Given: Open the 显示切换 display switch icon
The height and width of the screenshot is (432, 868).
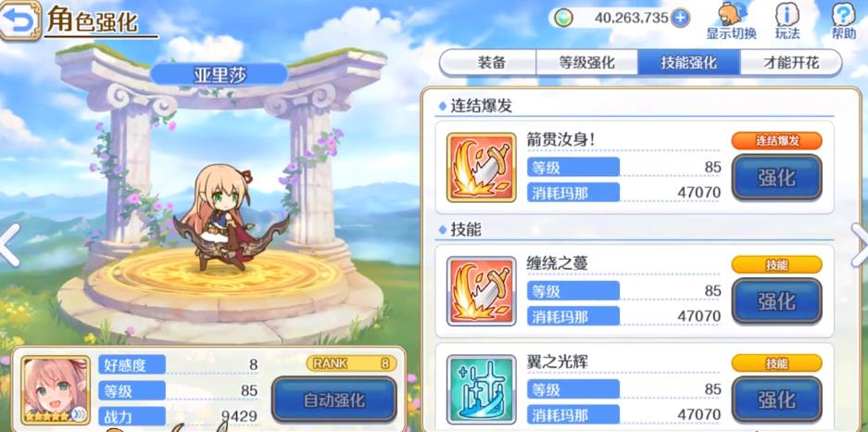Looking at the screenshot, I should pyautogui.click(x=731, y=21).
